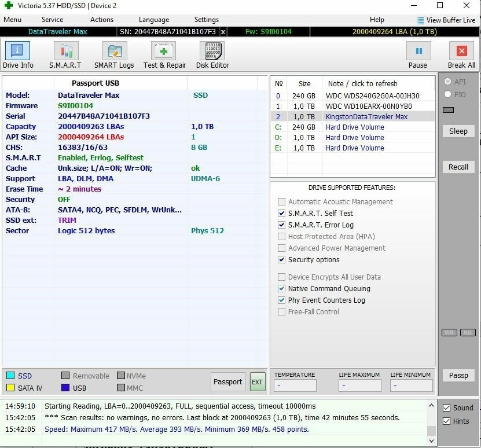Click the cyan SSD color swatch
This screenshot has height=448, width=481.
point(10,376)
